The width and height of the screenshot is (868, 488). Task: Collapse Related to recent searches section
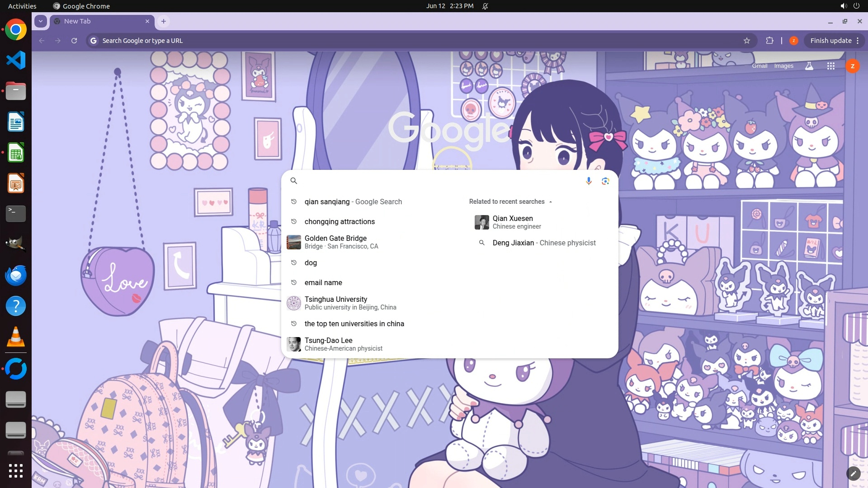click(550, 202)
